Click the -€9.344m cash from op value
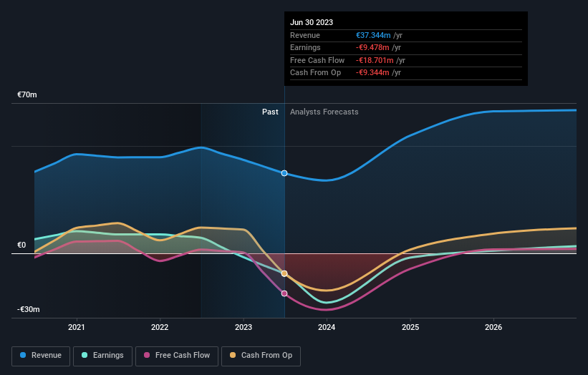Screen dimensions: 588x375 click(x=372, y=73)
